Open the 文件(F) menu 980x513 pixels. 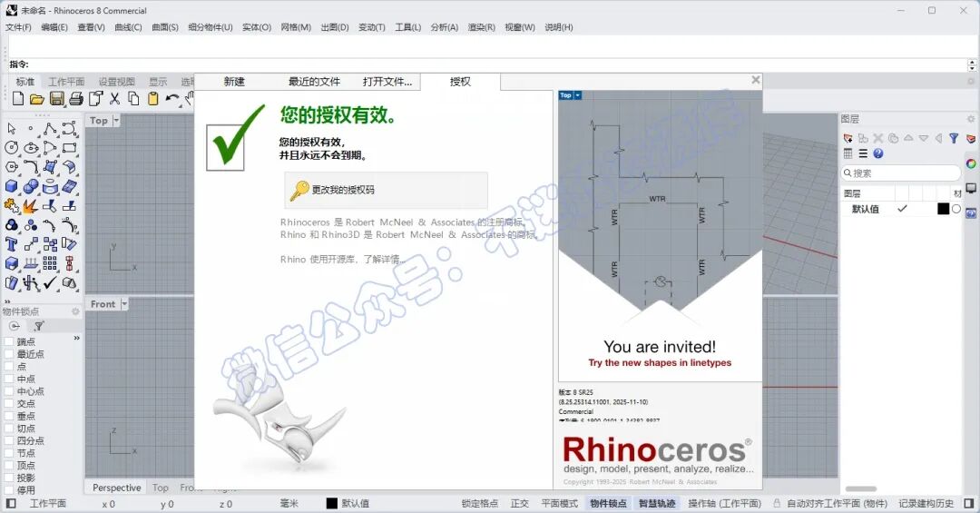18,27
